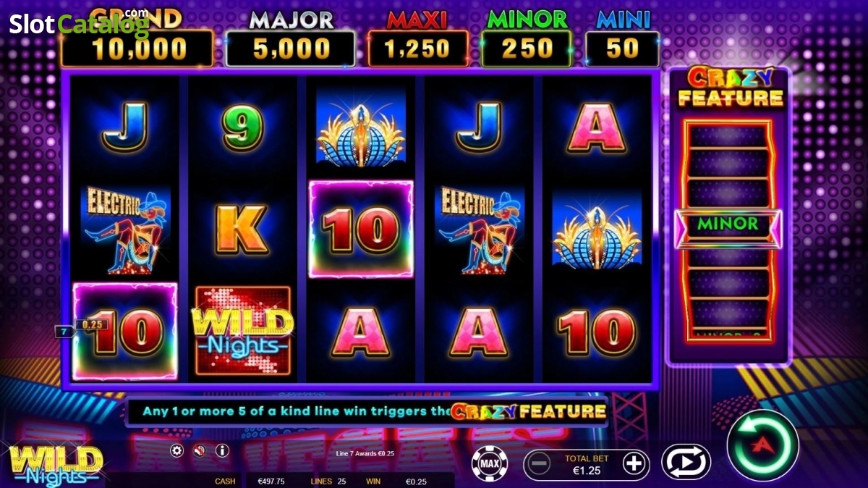Click the Wild Nights wild symbol
The width and height of the screenshot is (868, 488).
coord(243,331)
